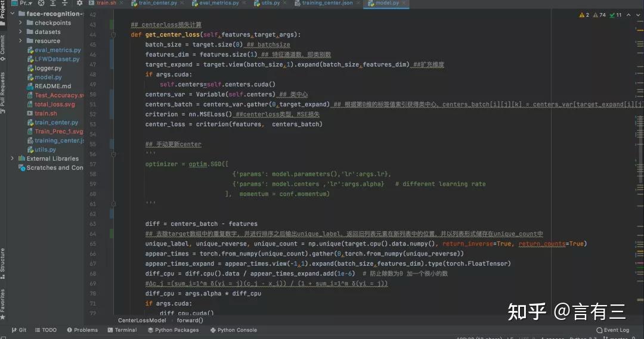Open the TODO tool window
The width and height of the screenshot is (644, 339).
(x=46, y=330)
